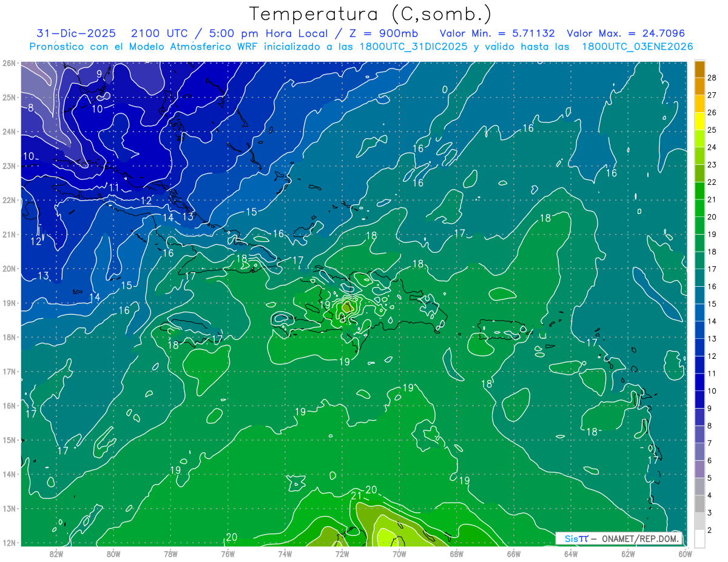Click the '20N' latitude axis label

pyautogui.click(x=9, y=269)
